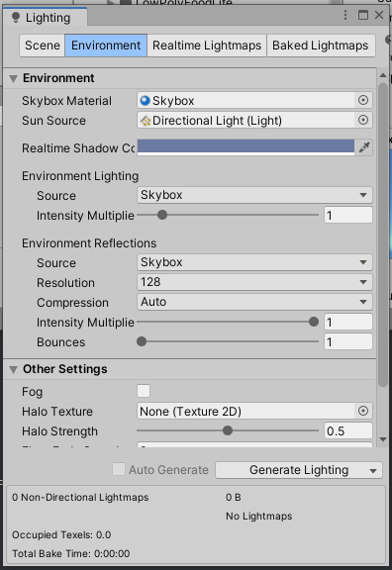Pick shadow color with the eyedropper
Viewport: 392px width, 570px height.
(x=364, y=147)
